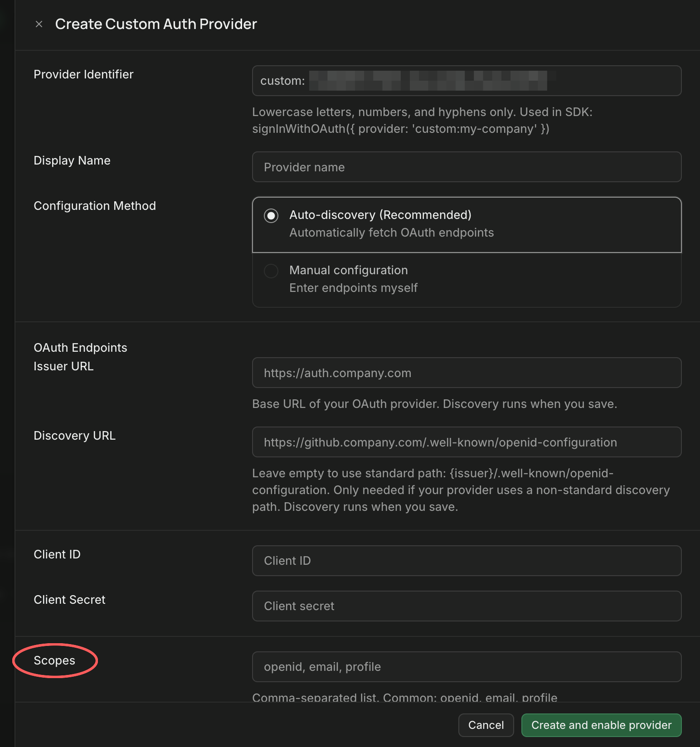Select Manual configuration radio option
The image size is (700, 747).
(271, 271)
